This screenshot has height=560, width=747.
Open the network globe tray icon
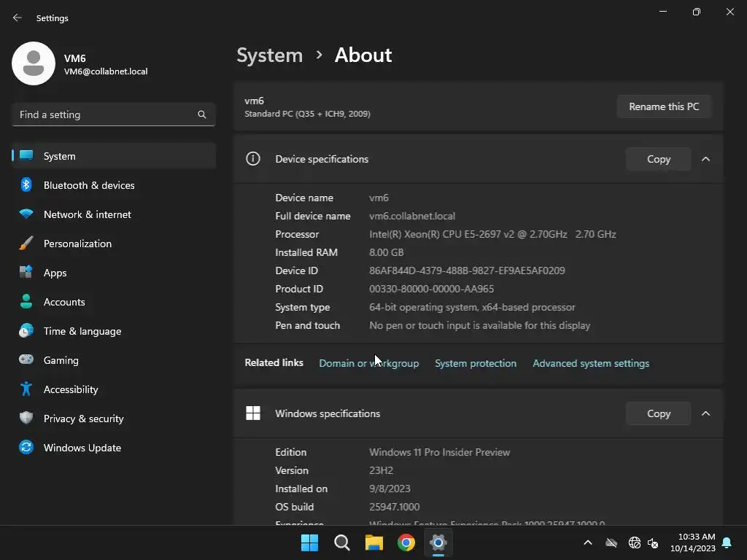click(634, 542)
